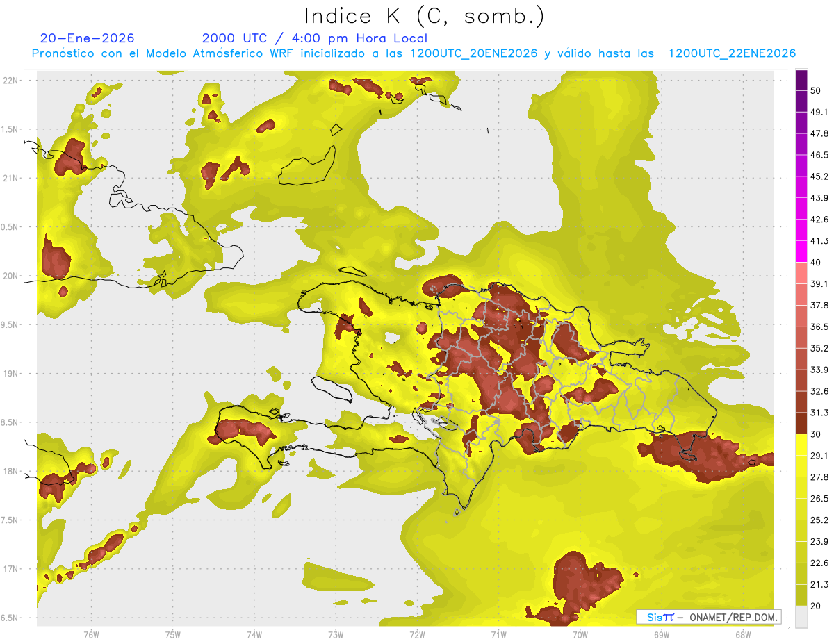Pick the magenta swatch between 41.3 and 42.6
The width and height of the screenshot is (834, 644).
click(801, 230)
